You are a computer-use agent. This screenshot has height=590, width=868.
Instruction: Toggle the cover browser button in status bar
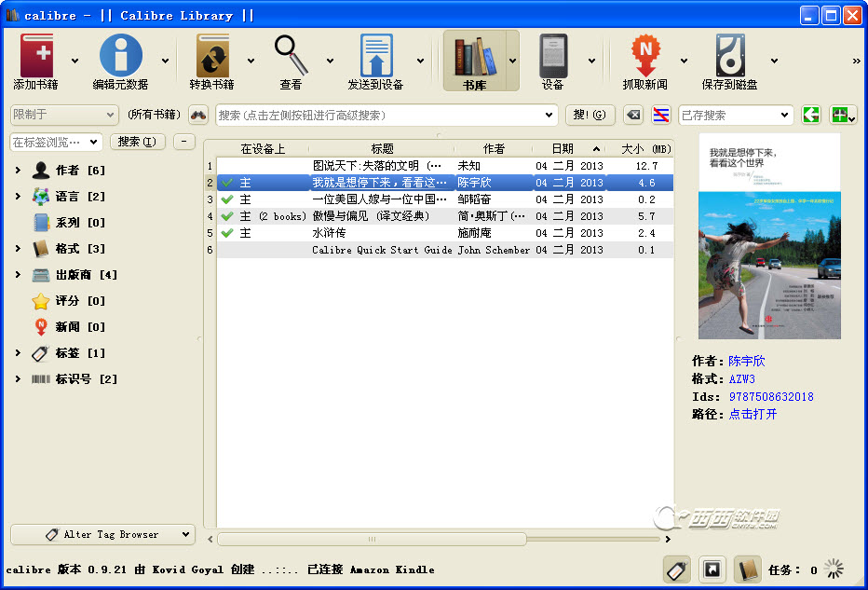(x=712, y=569)
